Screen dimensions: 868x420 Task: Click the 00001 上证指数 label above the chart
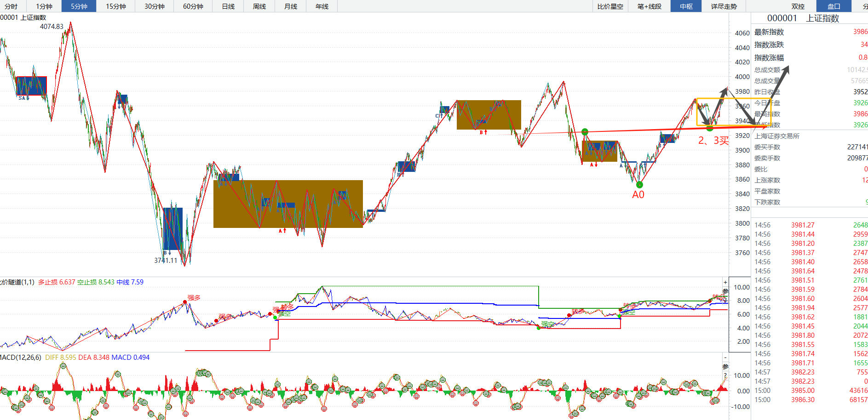click(23, 17)
